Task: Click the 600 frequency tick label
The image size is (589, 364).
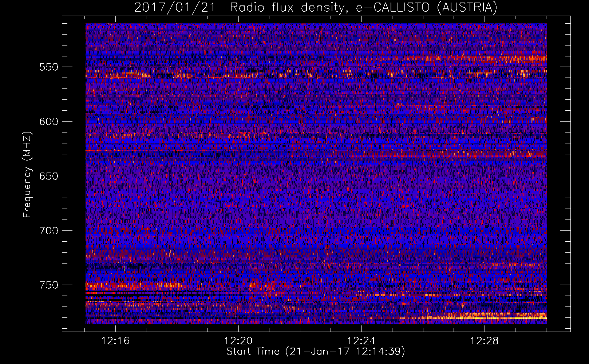Action: click(49, 122)
